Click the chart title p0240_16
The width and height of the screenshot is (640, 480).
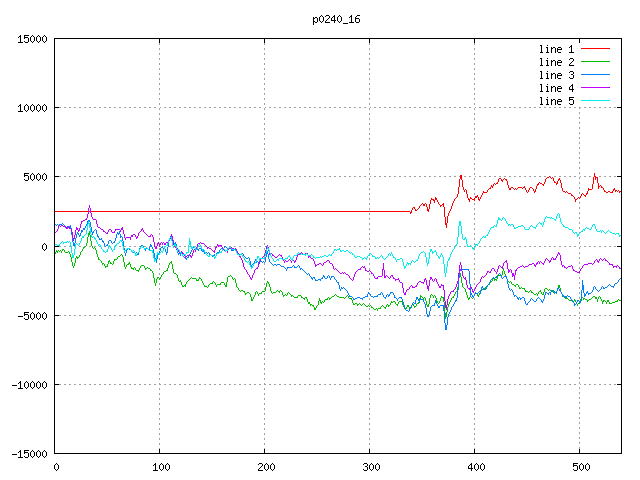pyautogui.click(x=336, y=20)
